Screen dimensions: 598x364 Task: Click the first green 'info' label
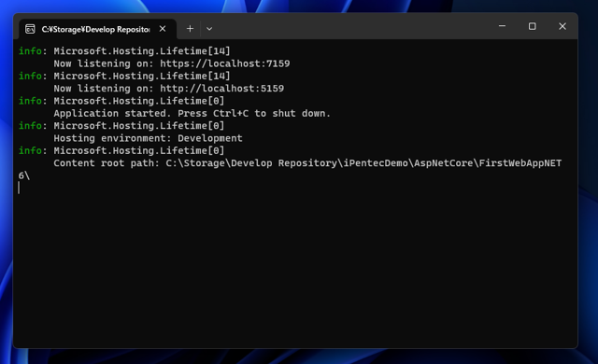tap(30, 51)
